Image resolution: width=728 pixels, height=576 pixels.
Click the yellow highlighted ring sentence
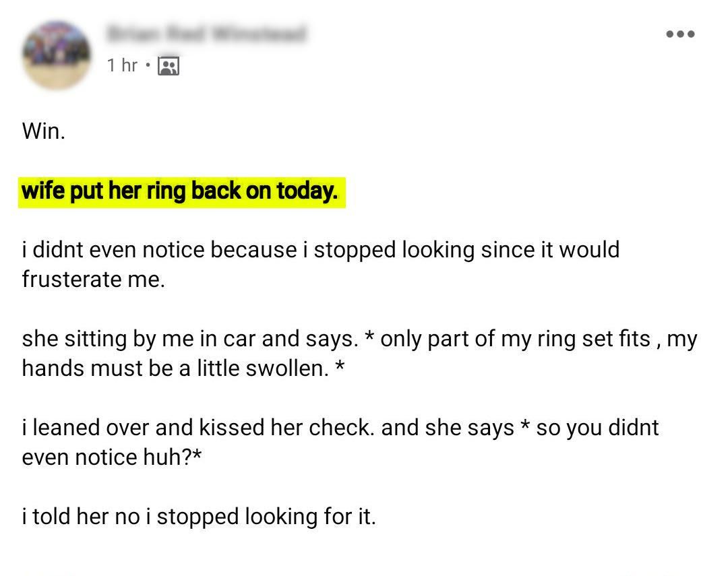point(181,191)
